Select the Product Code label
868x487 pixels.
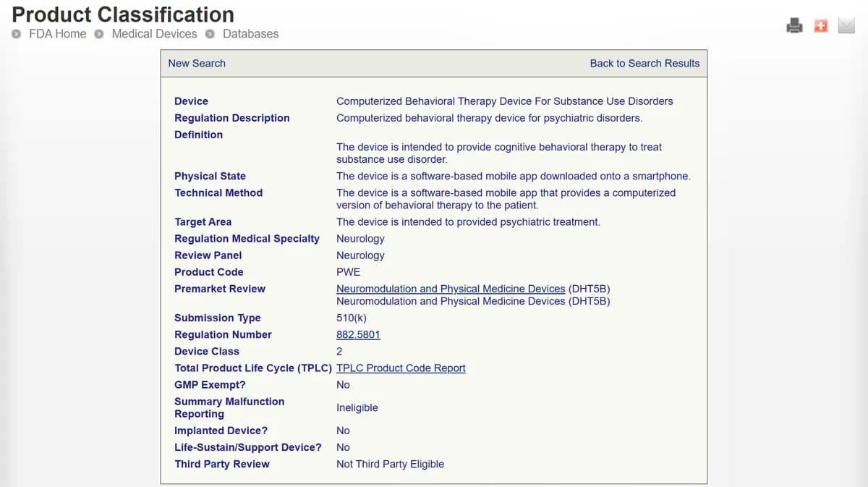pos(208,272)
